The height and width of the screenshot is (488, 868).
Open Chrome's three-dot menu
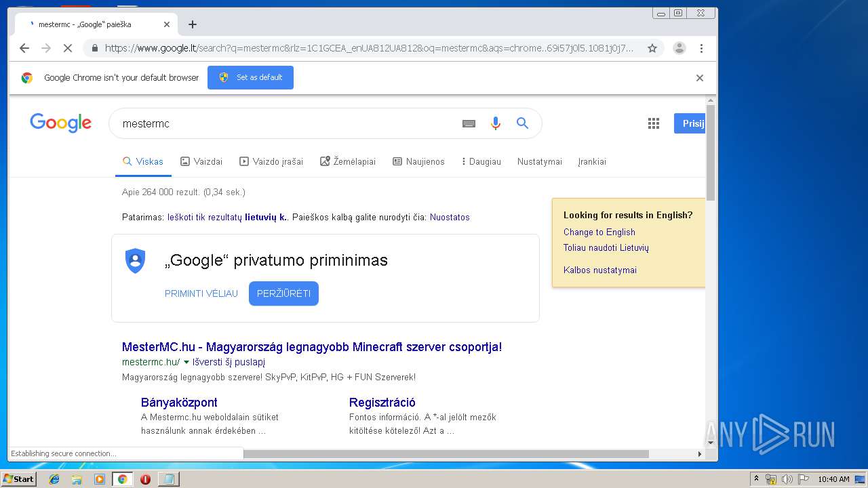point(701,48)
